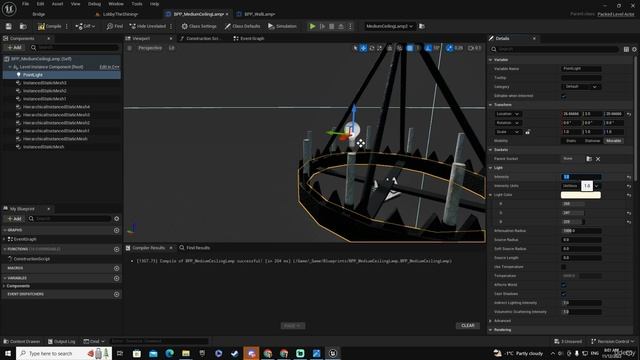Open the viewport options hamburger menu
640x360 pixels.
pos(130,48)
